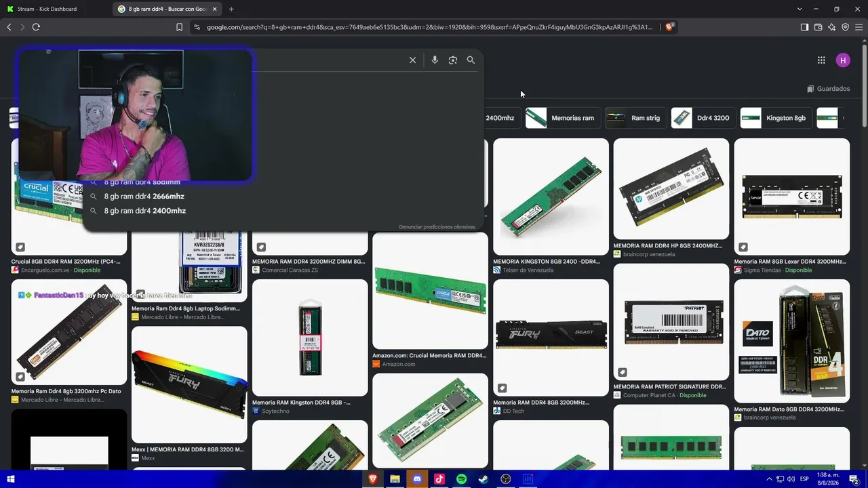The height and width of the screenshot is (488, 868).
Task: View the Dato DDR4 boxed RAM image
Action: (792, 341)
